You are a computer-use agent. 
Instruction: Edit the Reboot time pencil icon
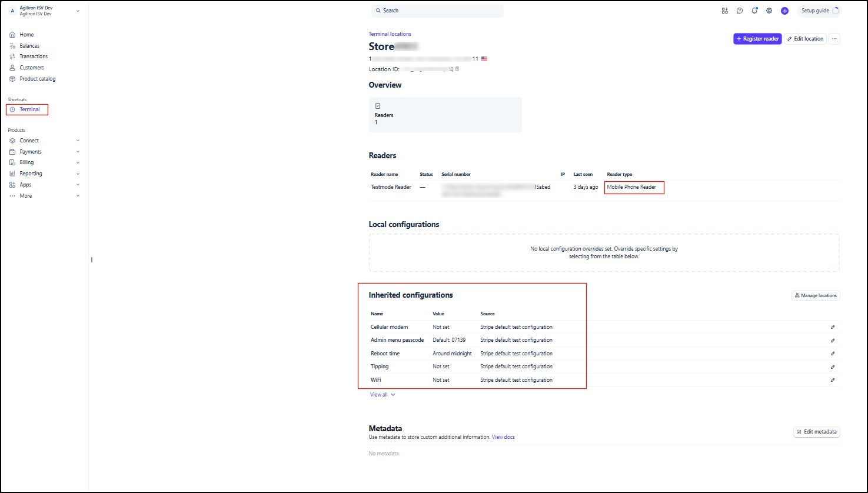pyautogui.click(x=833, y=354)
